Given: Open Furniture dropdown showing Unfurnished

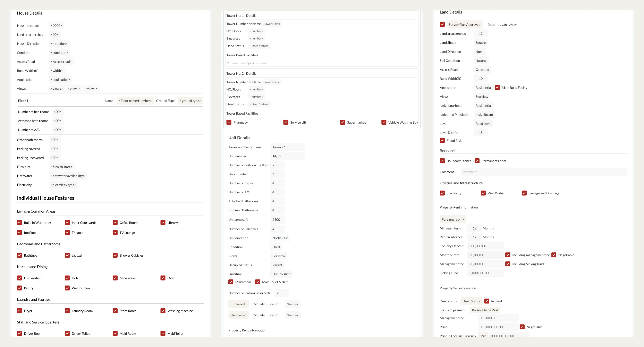Looking at the screenshot, I should pos(281,274).
